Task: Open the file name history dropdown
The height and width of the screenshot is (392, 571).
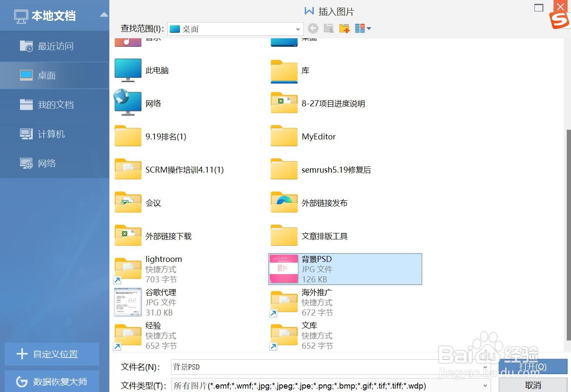Action: pyautogui.click(x=485, y=366)
